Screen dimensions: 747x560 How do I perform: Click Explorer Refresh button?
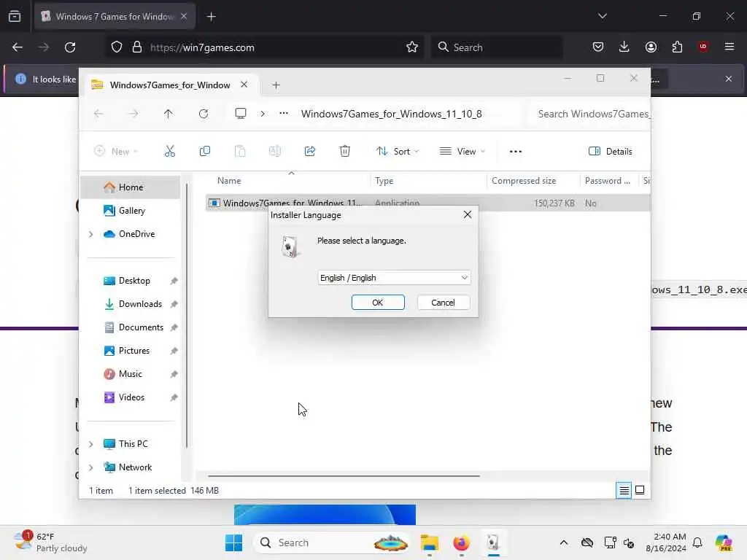pos(204,114)
